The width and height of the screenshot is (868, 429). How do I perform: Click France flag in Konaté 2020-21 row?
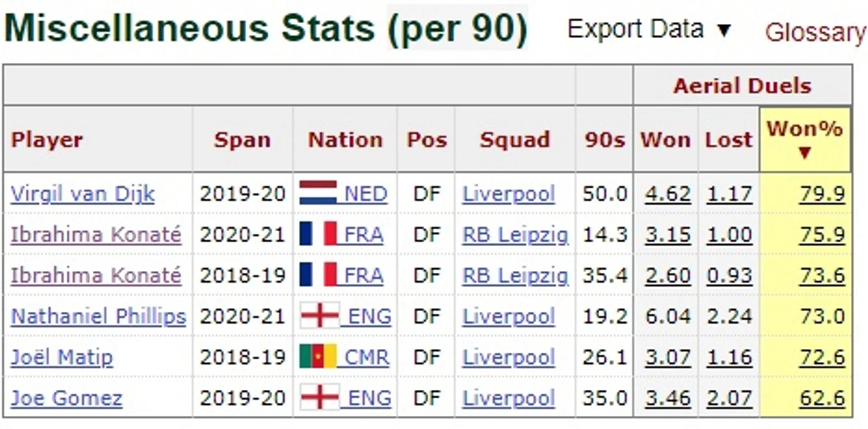318,235
